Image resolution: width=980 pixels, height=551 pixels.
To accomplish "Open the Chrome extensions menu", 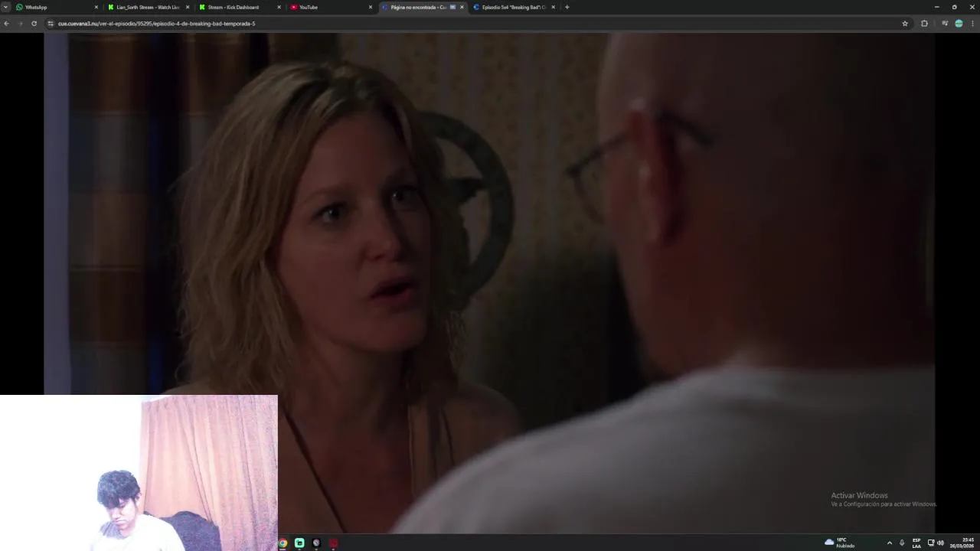I will [x=924, y=23].
